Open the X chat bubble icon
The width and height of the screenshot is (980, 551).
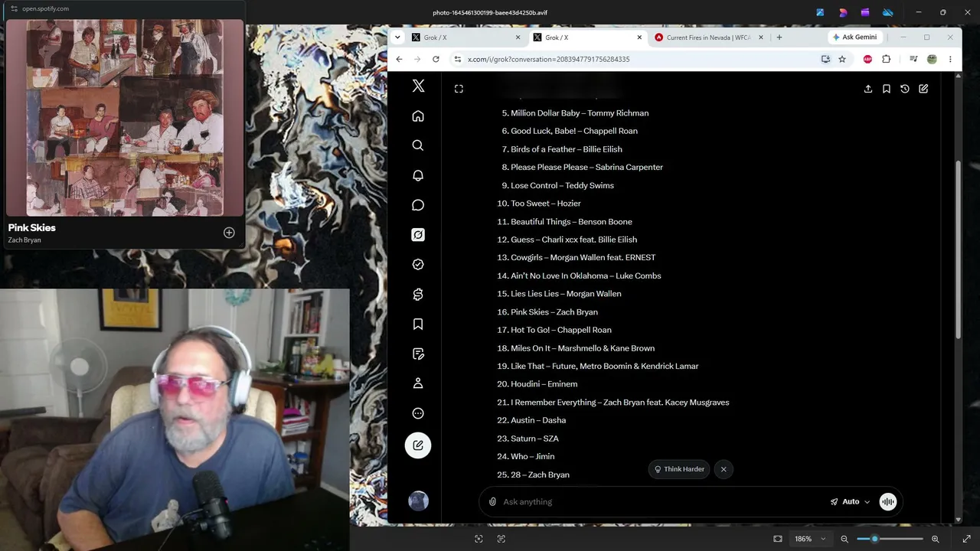coord(418,205)
